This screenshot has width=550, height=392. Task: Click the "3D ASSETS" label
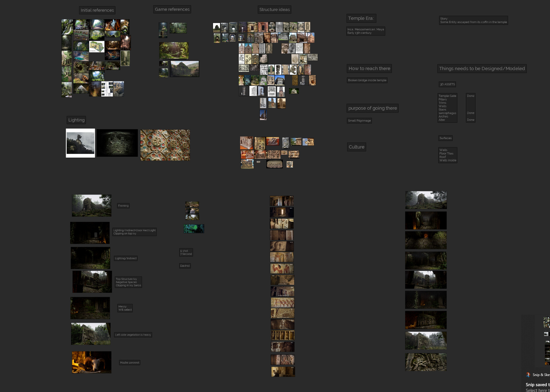pyautogui.click(x=447, y=84)
